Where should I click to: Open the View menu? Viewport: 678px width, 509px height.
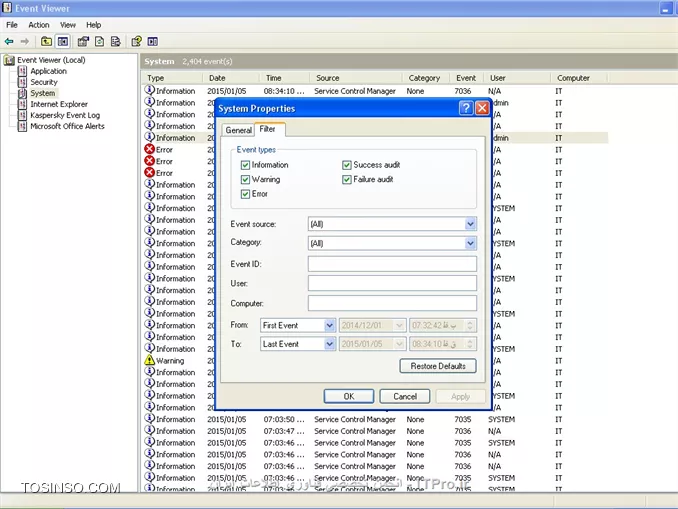(x=68, y=25)
